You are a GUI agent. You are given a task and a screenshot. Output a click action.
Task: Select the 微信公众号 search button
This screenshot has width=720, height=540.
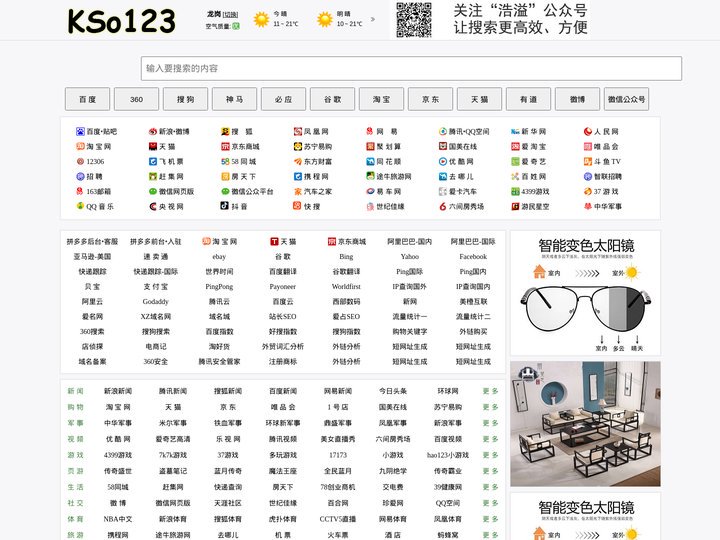tap(626, 99)
